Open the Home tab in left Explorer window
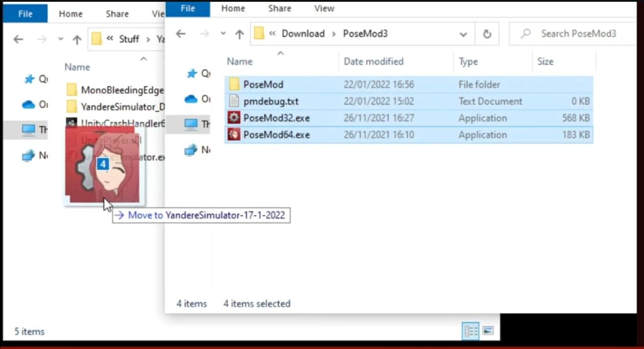 pos(70,14)
